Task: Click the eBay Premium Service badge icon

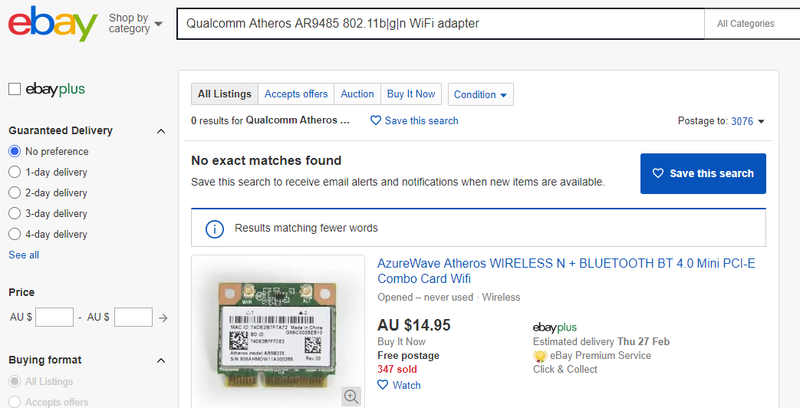Action: 540,355
